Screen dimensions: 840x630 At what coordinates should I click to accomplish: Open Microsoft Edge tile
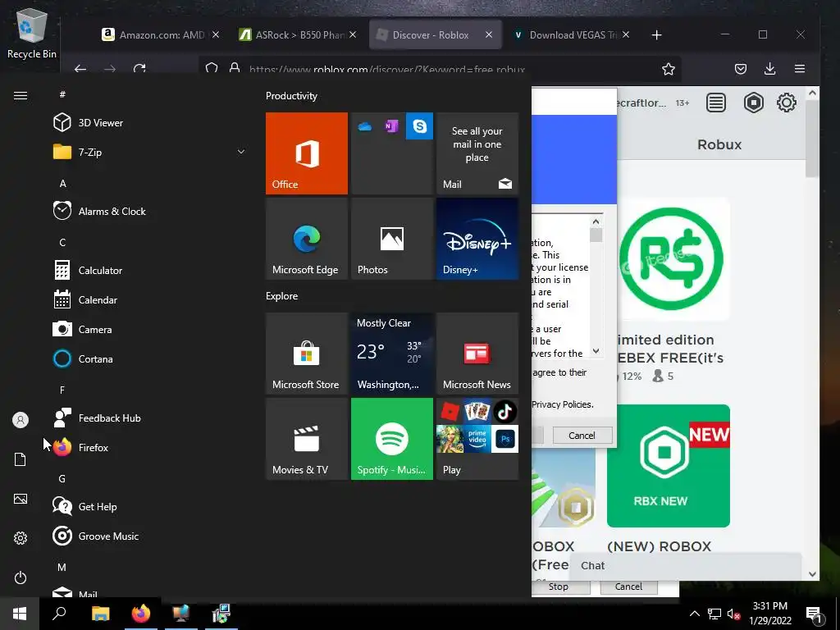pos(307,239)
